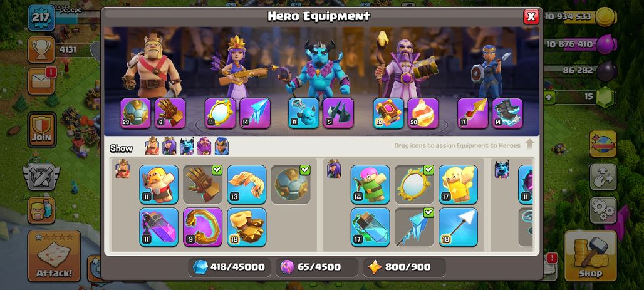
Task: Select the Giant Arrow equipment level 18
Action: 458,227
